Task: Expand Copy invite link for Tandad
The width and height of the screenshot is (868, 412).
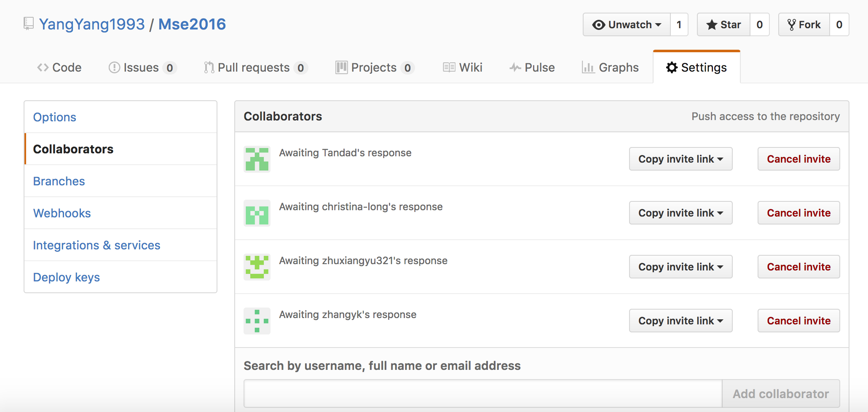Action: pos(680,159)
